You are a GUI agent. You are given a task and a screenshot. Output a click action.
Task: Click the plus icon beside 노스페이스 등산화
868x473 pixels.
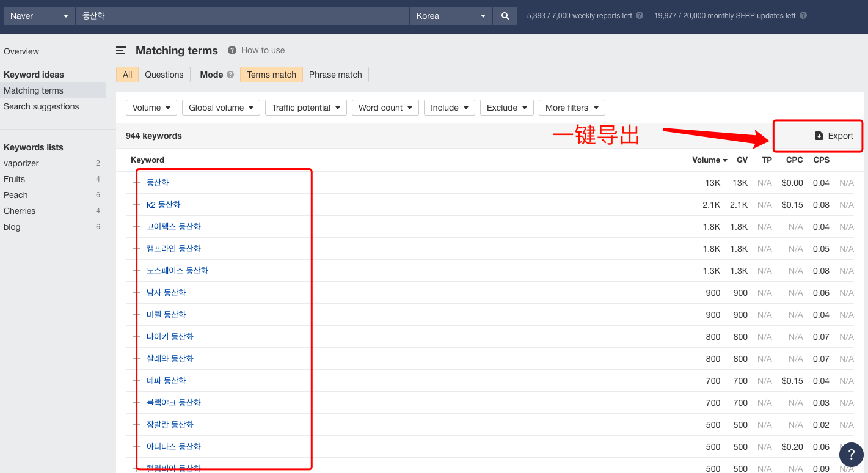(136, 271)
